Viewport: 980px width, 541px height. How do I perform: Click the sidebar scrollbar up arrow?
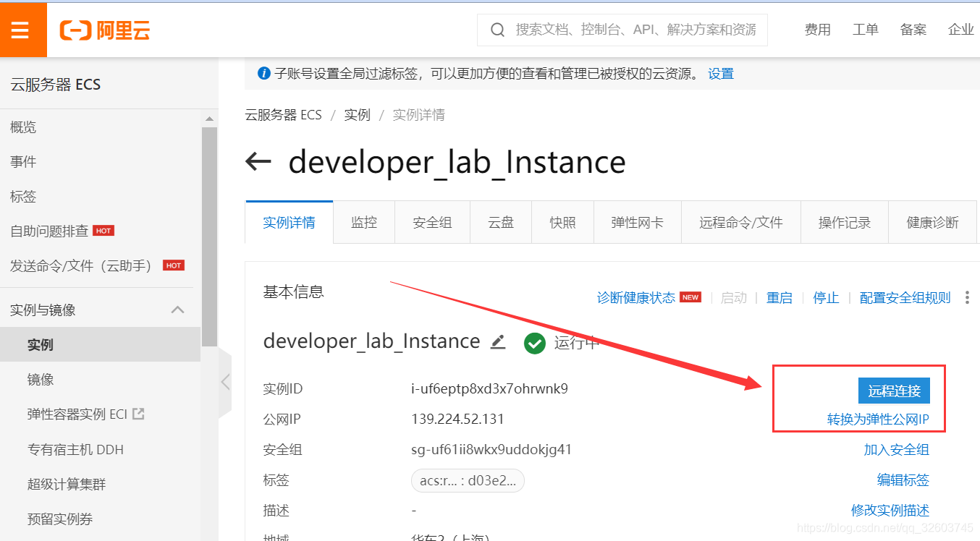pos(209,119)
